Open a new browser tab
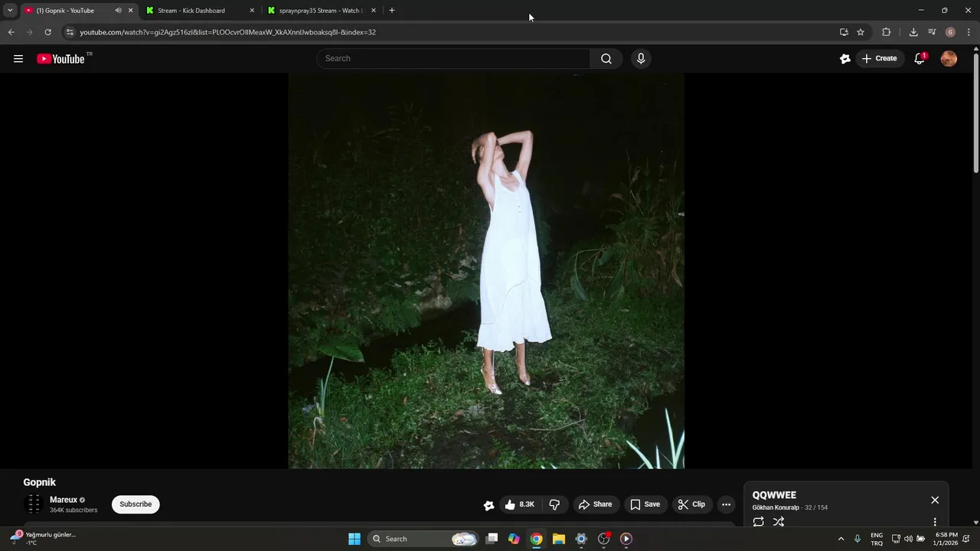980x551 pixels. point(392,11)
